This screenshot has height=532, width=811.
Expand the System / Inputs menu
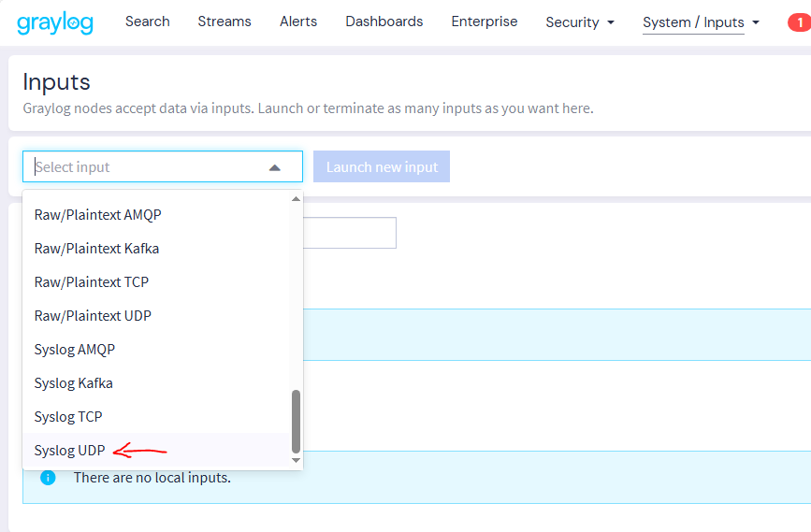pyautogui.click(x=701, y=22)
